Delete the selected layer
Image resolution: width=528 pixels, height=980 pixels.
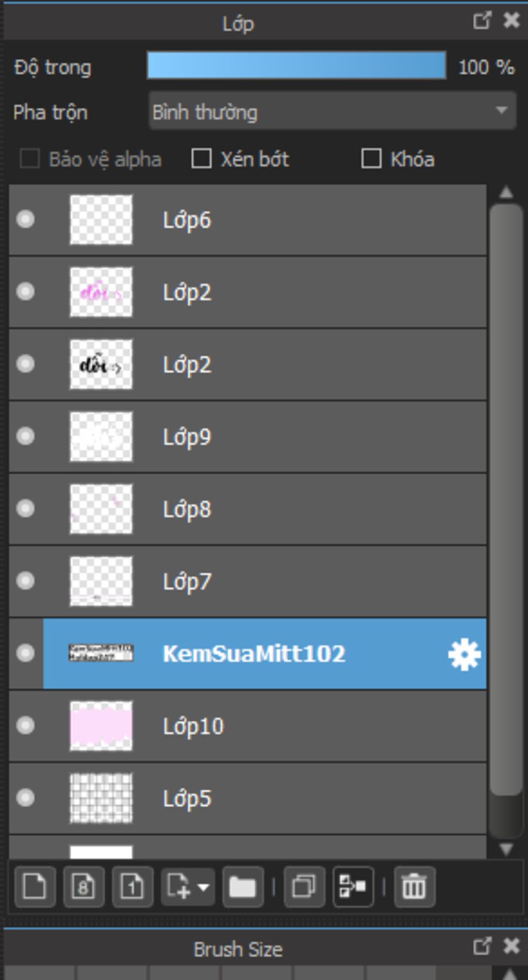414,887
